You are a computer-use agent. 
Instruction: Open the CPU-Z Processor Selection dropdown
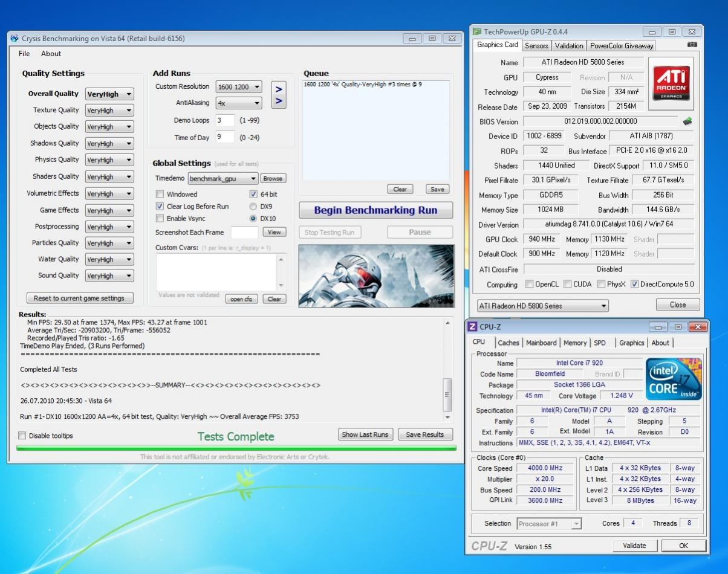point(549,524)
